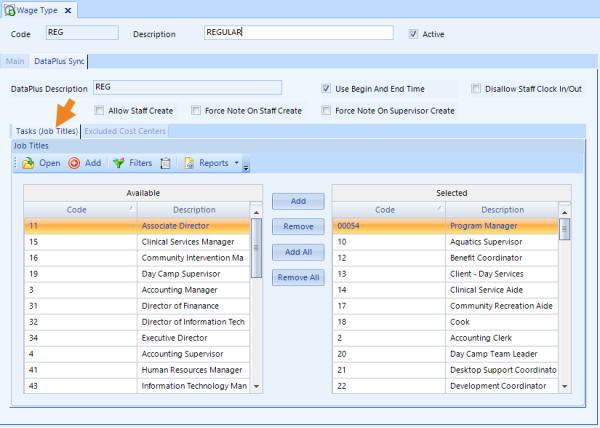Screen dimensions: 600x428
Task: Check Force Note On Supervisor Create
Action: click(326, 111)
